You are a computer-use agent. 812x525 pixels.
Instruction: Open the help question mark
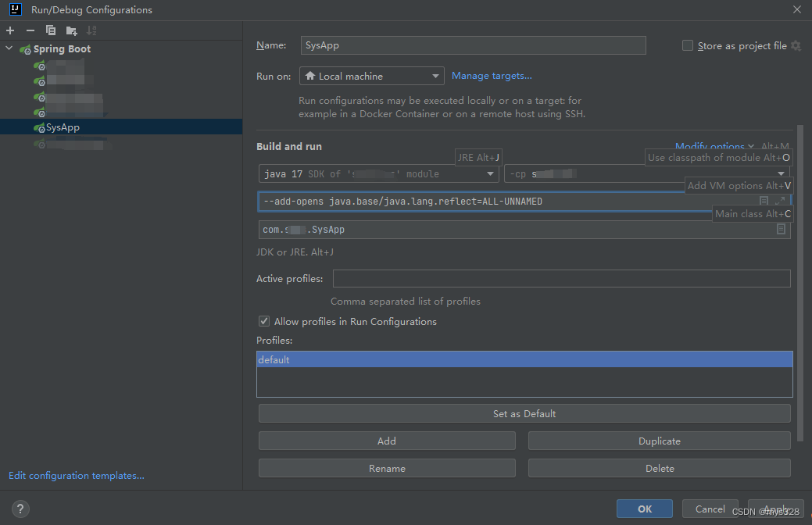pyautogui.click(x=20, y=509)
